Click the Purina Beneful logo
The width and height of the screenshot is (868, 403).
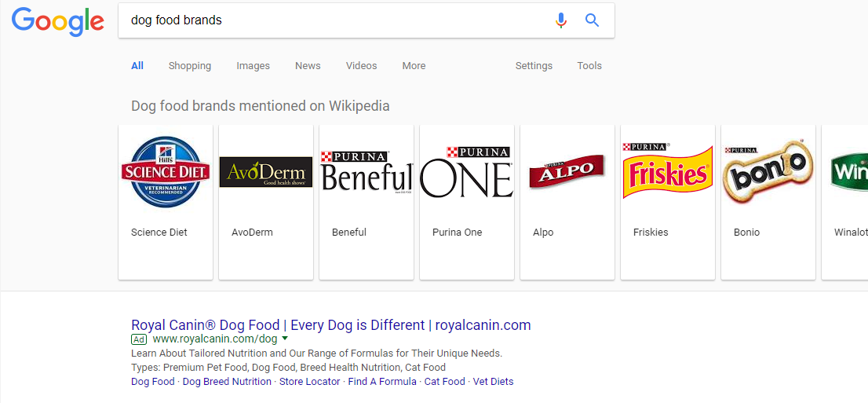[x=367, y=172]
